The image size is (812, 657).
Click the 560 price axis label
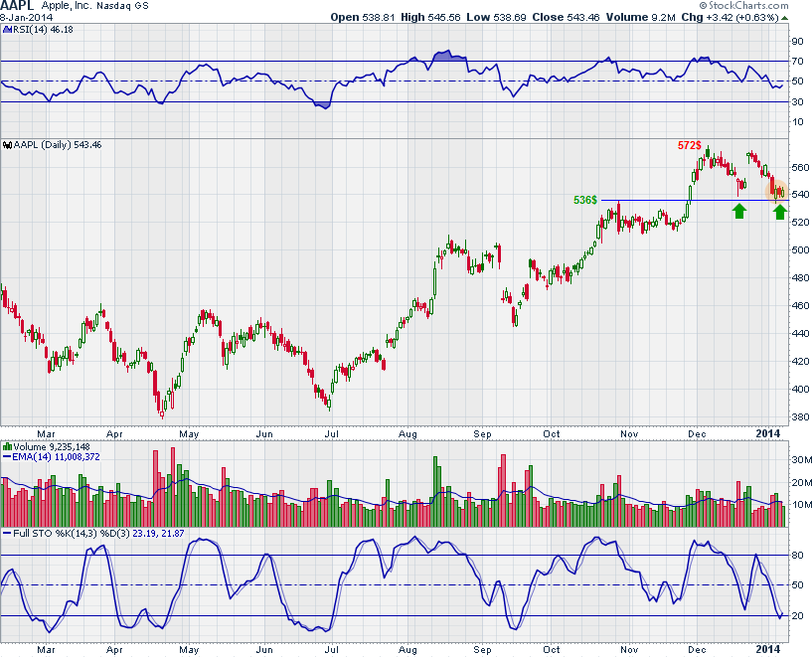click(800, 168)
